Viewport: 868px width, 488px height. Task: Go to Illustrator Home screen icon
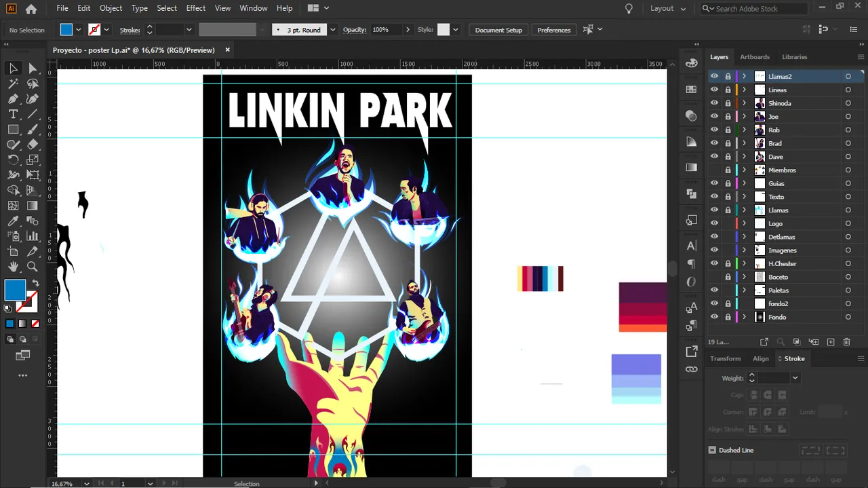(x=31, y=9)
